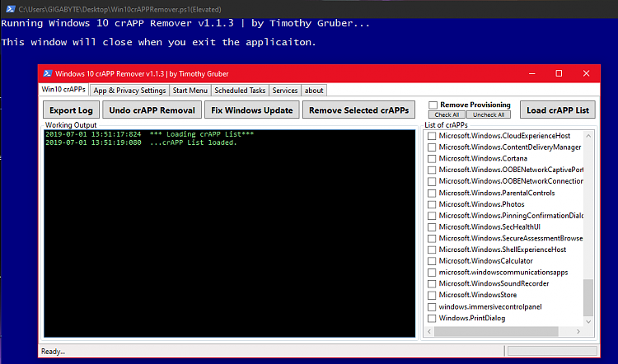Check Microsoft.Windows.CloudExperienceHost
This screenshot has height=364, width=618.
coord(432,136)
